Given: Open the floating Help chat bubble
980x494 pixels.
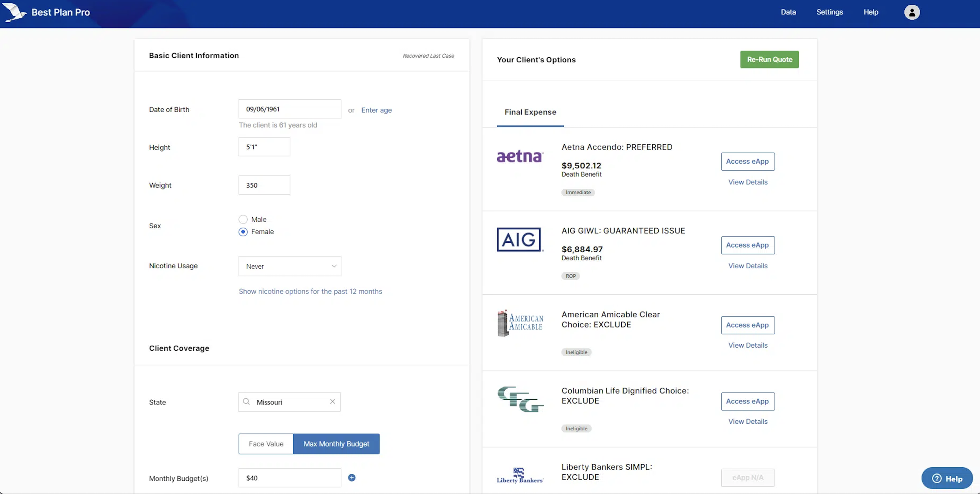Looking at the screenshot, I should pos(947,478).
